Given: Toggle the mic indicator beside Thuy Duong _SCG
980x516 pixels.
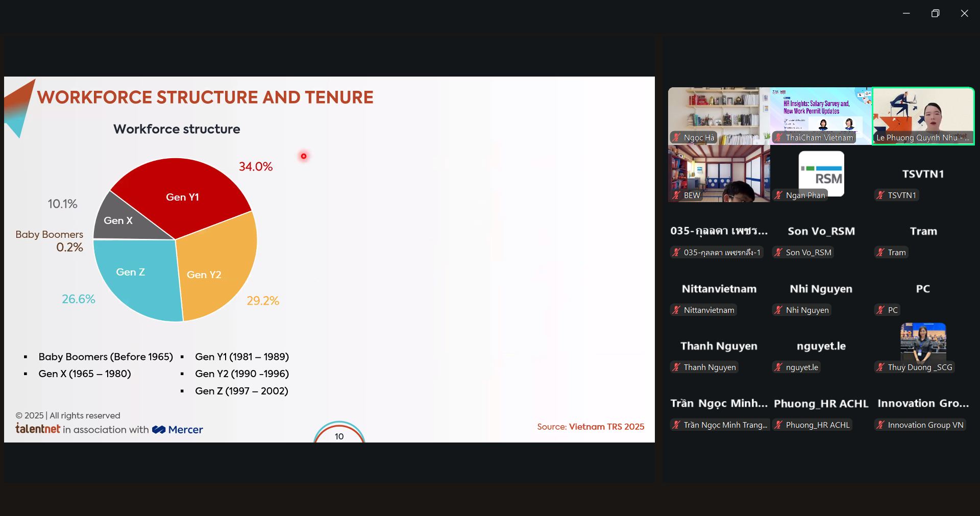Looking at the screenshot, I should click(x=880, y=367).
